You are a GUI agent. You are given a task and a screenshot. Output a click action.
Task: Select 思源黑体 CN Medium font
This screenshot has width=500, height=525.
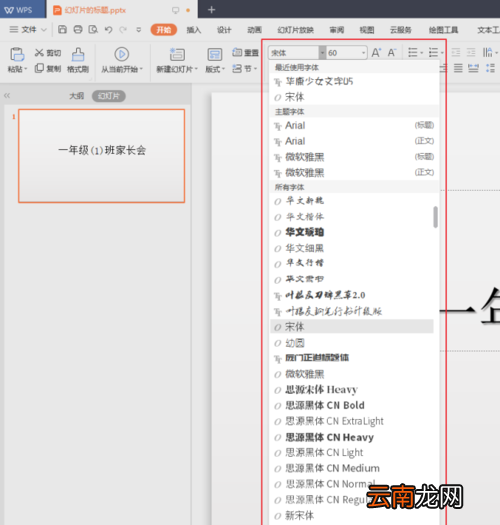(x=352, y=468)
